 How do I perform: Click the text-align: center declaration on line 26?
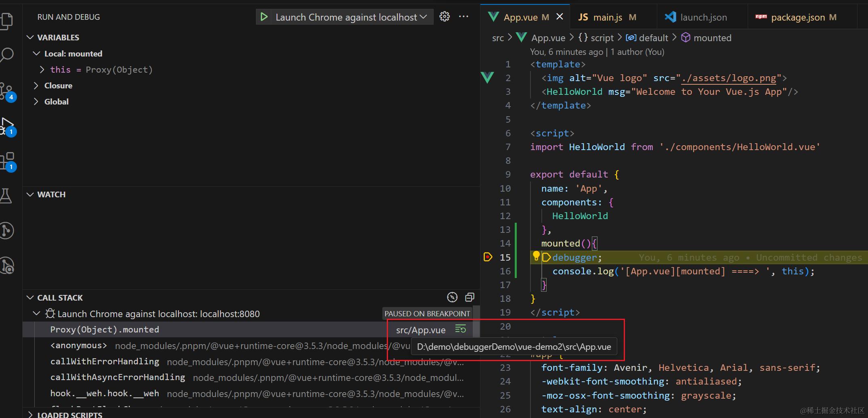(594, 409)
